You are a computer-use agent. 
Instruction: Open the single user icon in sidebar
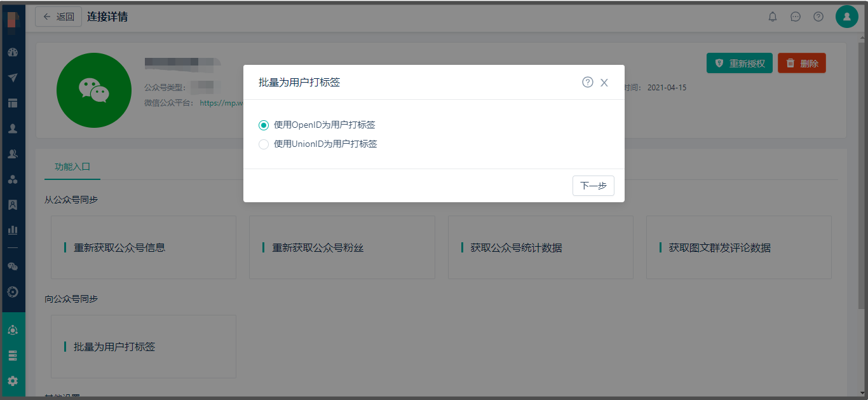tap(13, 128)
